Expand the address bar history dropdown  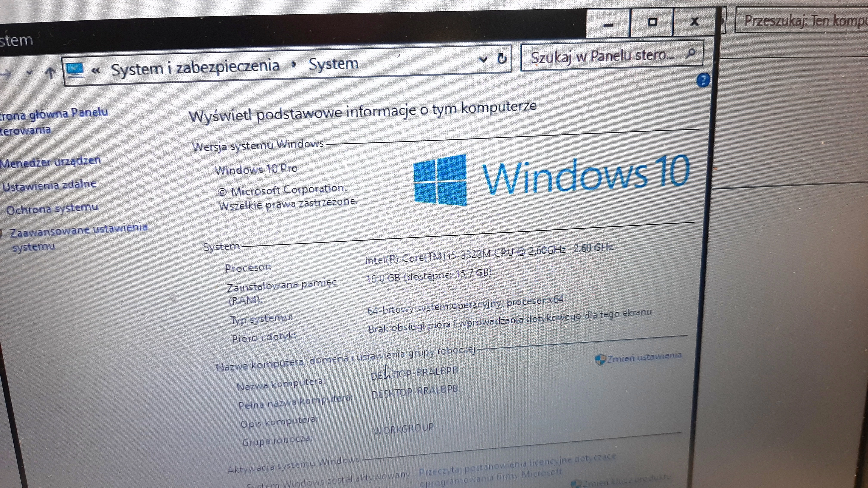coord(483,60)
